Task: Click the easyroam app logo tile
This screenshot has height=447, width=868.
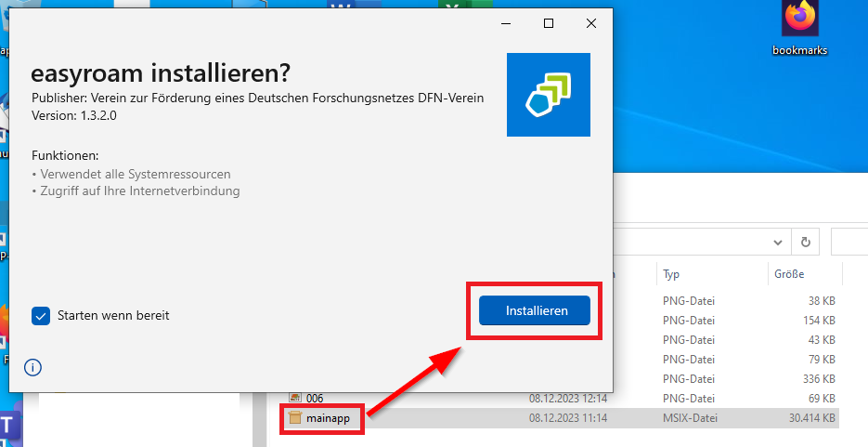Action: 548,95
